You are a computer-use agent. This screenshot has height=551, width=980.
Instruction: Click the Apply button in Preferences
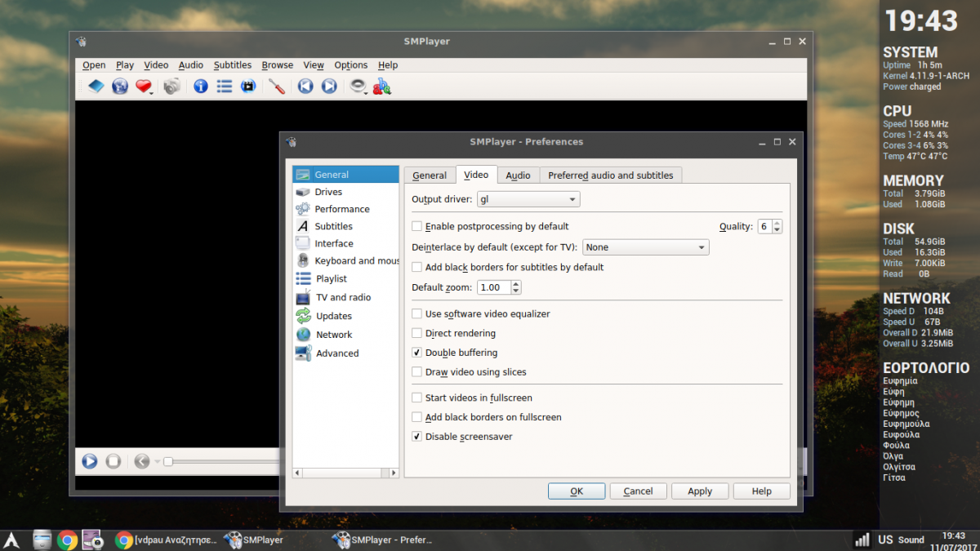click(x=700, y=491)
